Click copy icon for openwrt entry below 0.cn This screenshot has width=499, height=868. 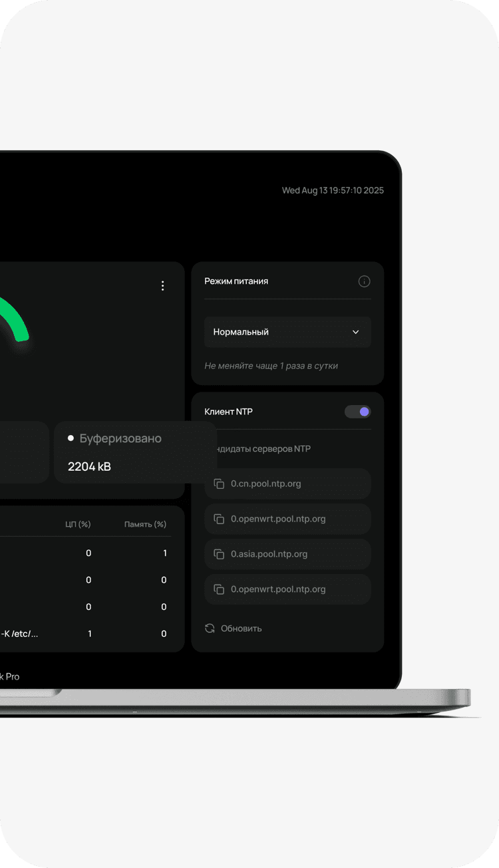pos(219,519)
